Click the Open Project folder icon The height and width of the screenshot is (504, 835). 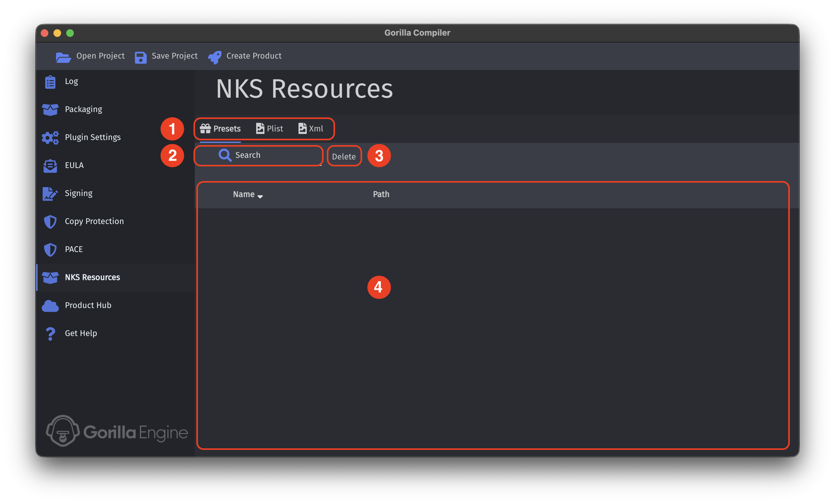click(x=63, y=57)
